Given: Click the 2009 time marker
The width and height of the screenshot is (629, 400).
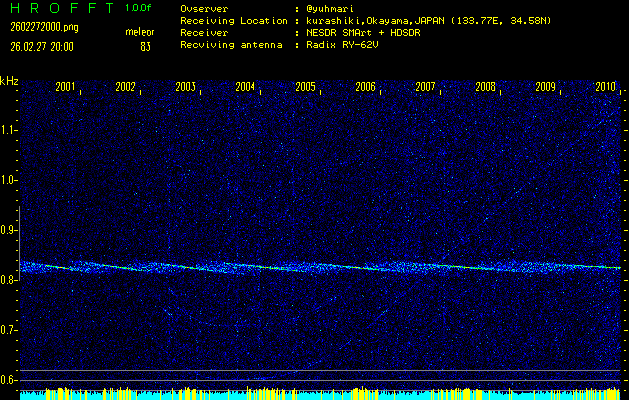Looking at the screenshot, I should point(545,88).
